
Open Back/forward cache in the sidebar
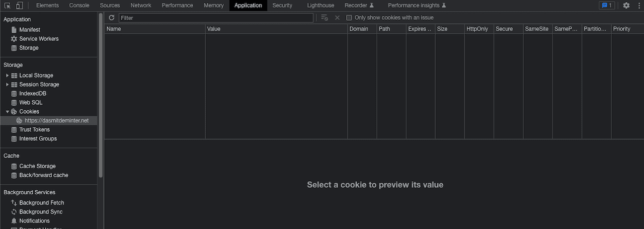44,175
